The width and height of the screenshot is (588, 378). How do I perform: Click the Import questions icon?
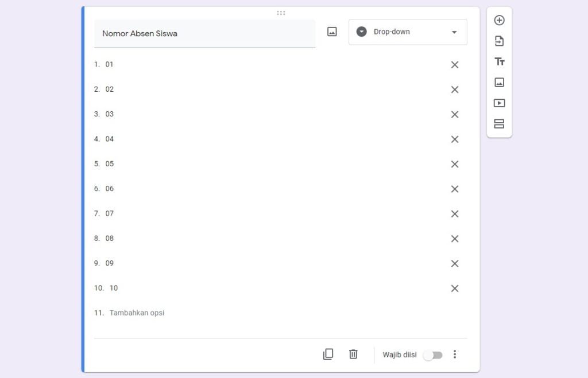[499, 41]
